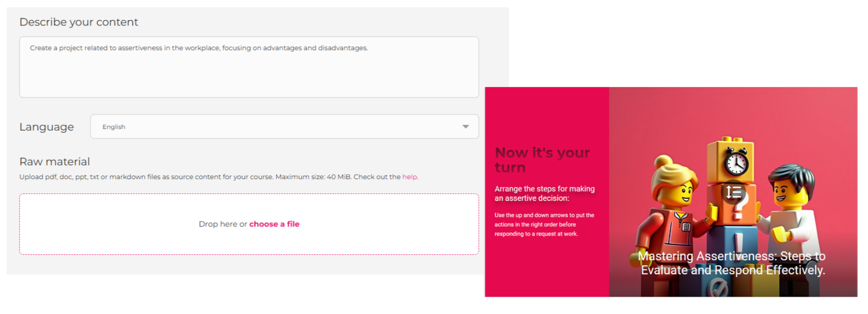Click the 'choose a file' link
This screenshot has width=868, height=314.
coord(274,224)
